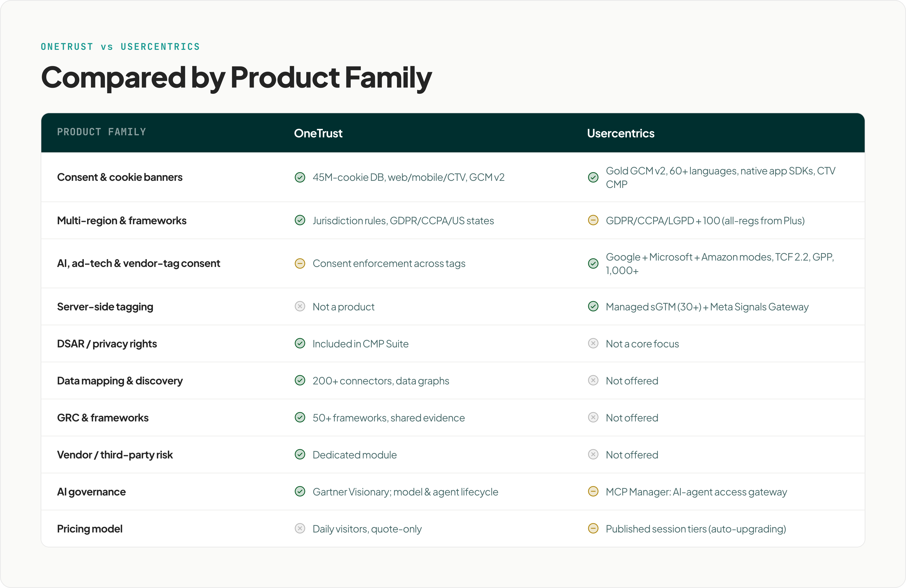Click the GDPR/CCPA/LGPD + 100 (all-regs from Plus) cell
The height and width of the screenshot is (588, 906).
tap(705, 221)
